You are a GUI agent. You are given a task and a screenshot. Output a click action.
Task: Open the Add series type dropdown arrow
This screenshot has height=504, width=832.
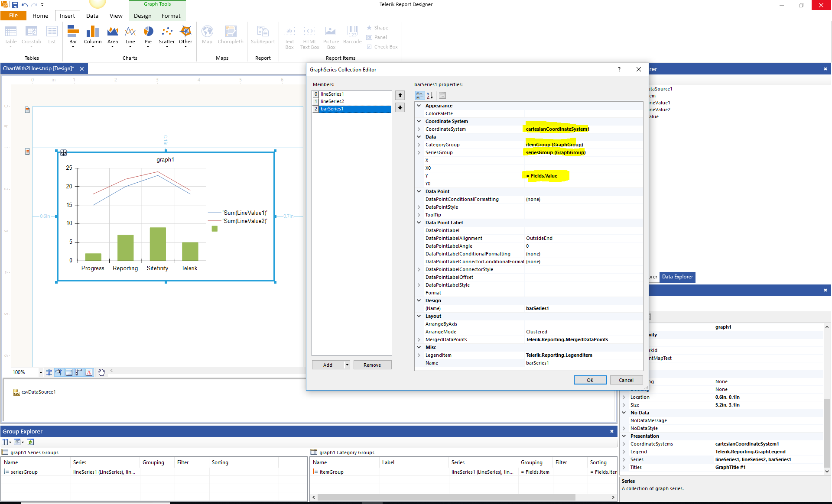(x=347, y=365)
